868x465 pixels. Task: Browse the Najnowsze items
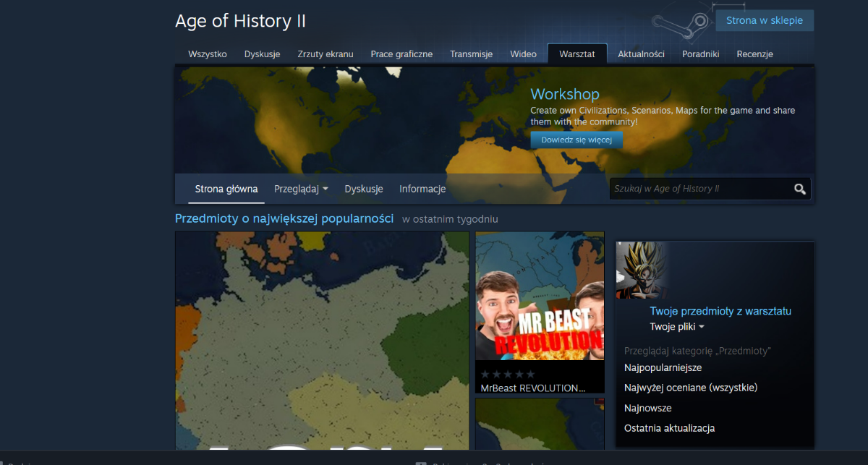(648, 408)
